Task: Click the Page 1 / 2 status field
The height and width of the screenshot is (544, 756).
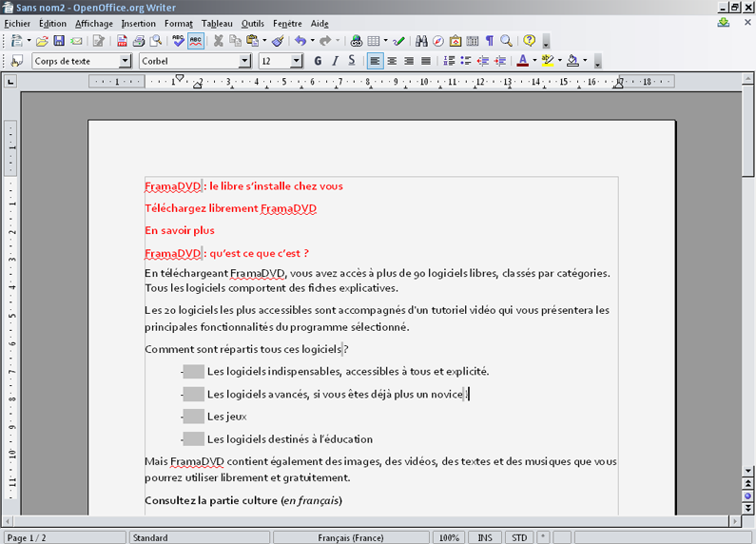Action: (65, 537)
